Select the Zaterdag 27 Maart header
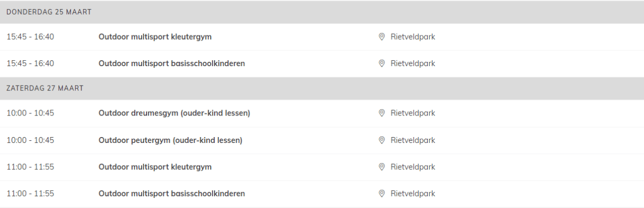 pos(322,88)
